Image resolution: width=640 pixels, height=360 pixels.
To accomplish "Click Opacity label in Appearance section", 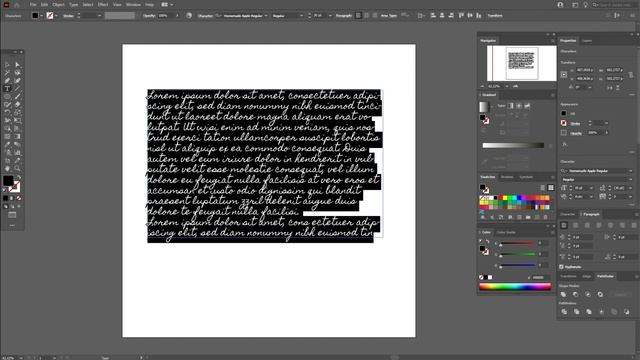I will point(576,133).
